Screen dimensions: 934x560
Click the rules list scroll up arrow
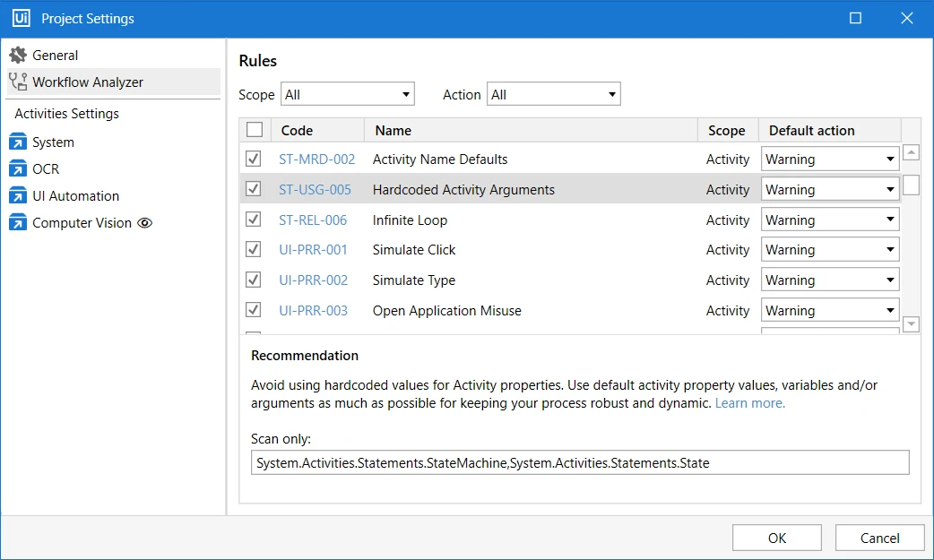pos(911,152)
